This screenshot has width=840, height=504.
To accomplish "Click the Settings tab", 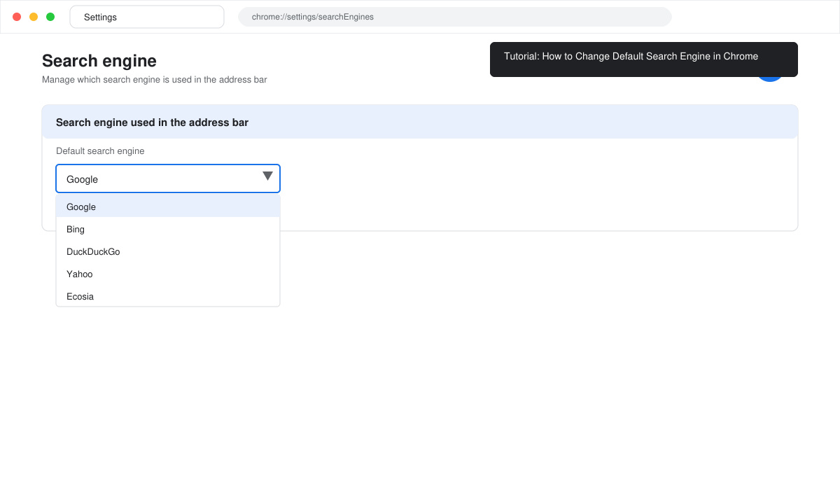I will (x=147, y=17).
